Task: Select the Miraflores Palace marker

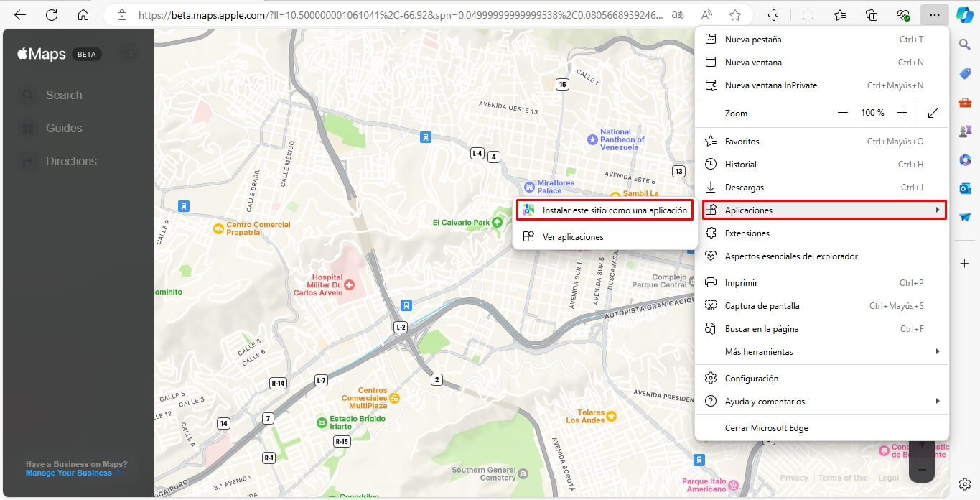Action: coord(531,187)
